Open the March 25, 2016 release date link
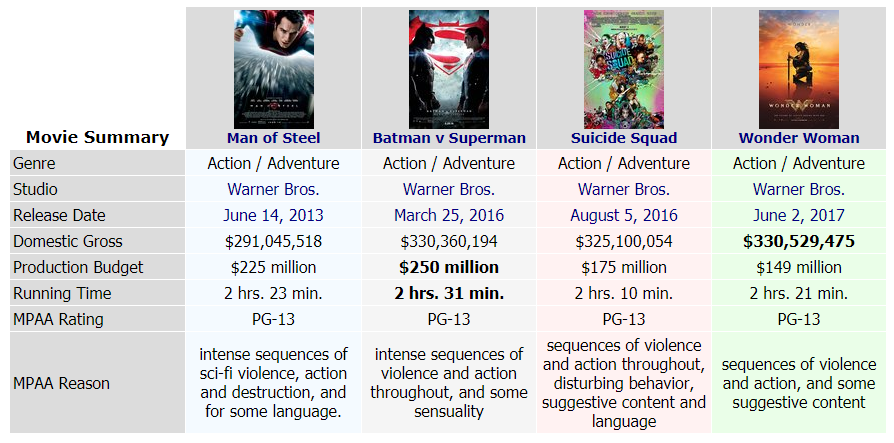 coord(449,215)
